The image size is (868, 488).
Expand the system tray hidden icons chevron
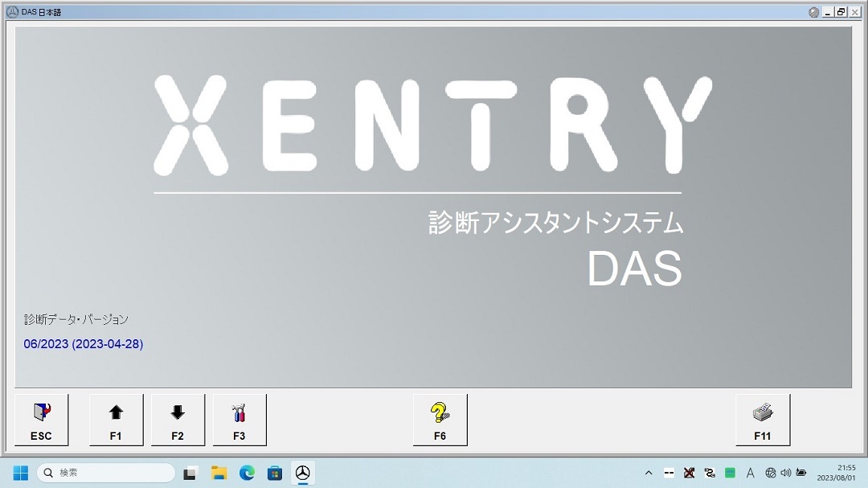pos(649,473)
